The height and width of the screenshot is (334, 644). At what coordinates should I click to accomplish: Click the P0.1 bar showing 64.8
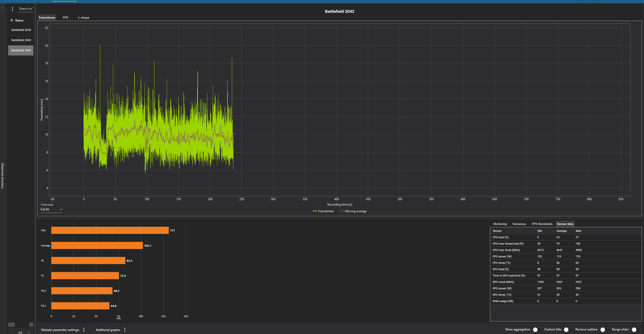(x=80, y=306)
